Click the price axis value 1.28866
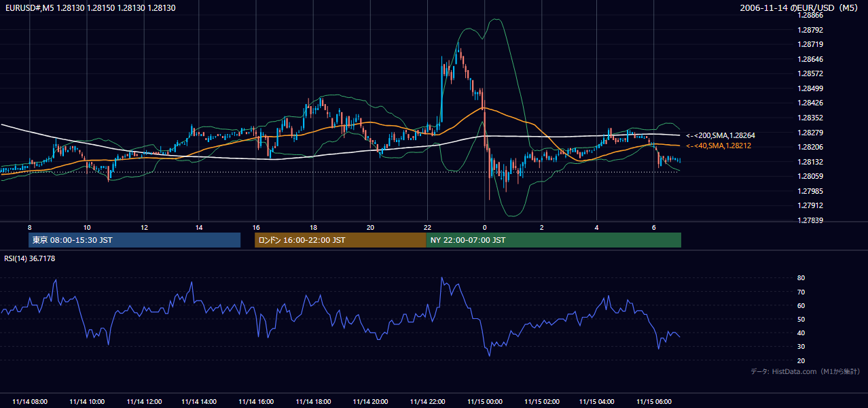Image resolution: width=868 pixels, height=408 pixels. pos(810,15)
